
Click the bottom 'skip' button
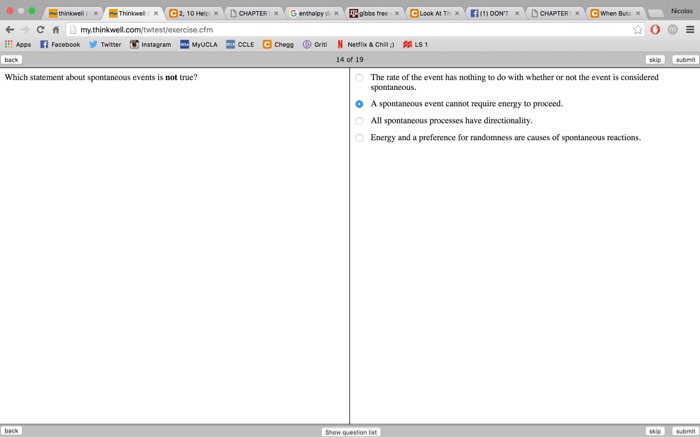(655, 431)
